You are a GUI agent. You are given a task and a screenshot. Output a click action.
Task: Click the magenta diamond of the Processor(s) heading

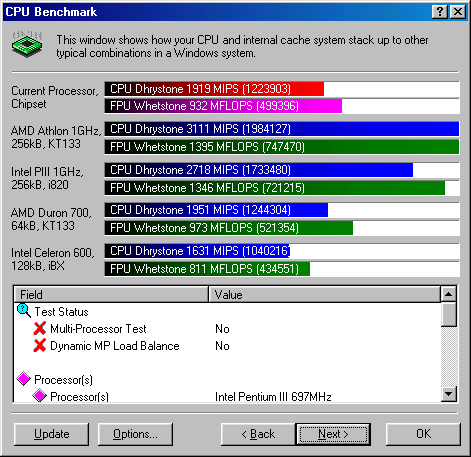(24, 379)
